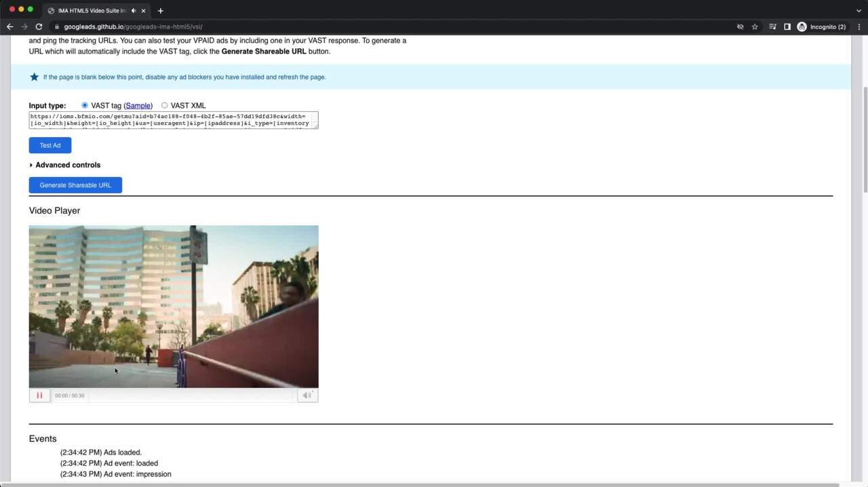The width and height of the screenshot is (868, 487).
Task: Click Generate Shareable URL button
Action: pyautogui.click(x=75, y=185)
